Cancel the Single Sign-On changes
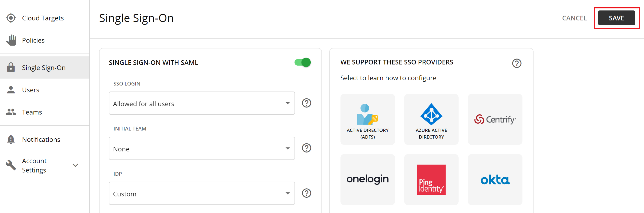 tap(574, 18)
